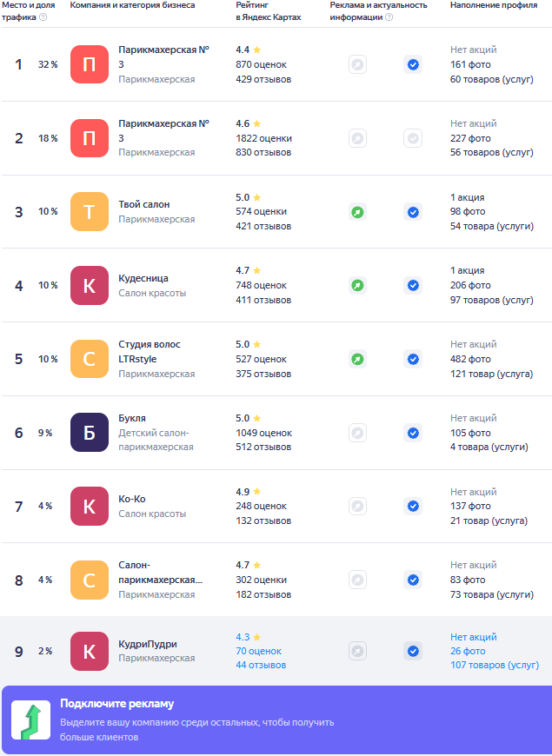Screen dimensions: 552x756
Task: Click the 'Нет акций' link for КудриПудри
Action: pyautogui.click(x=474, y=637)
